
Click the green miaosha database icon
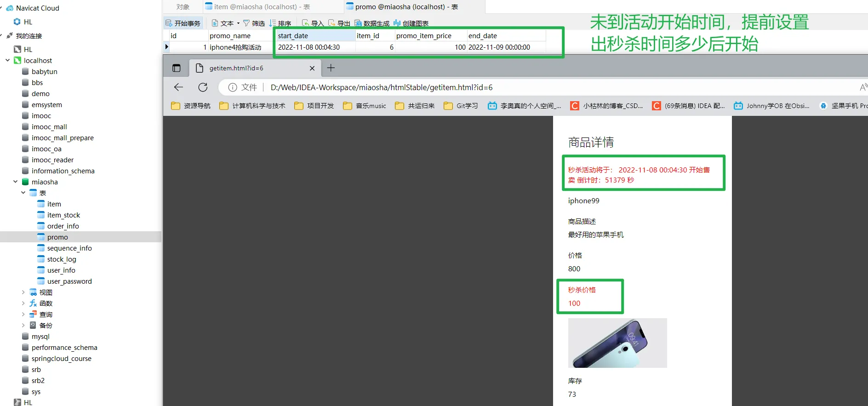25,182
